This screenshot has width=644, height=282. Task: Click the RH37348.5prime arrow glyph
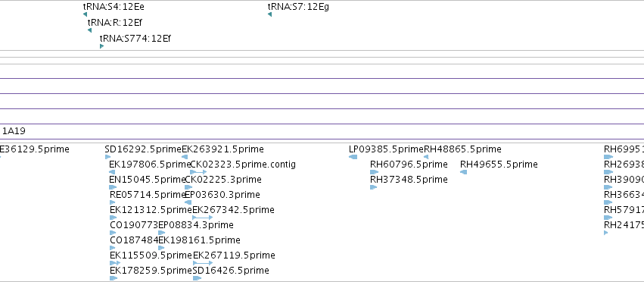(x=373, y=187)
